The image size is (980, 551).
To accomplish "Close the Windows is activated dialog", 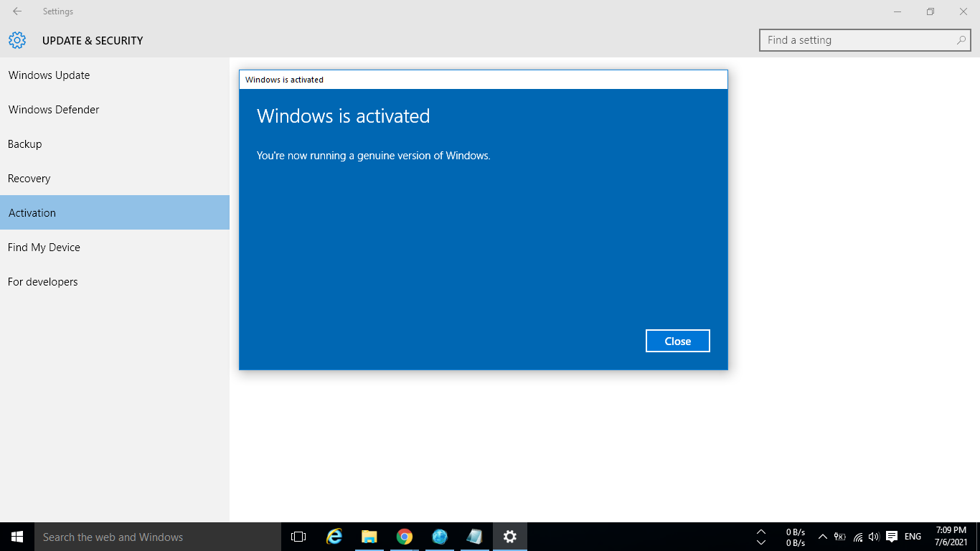I will point(677,341).
